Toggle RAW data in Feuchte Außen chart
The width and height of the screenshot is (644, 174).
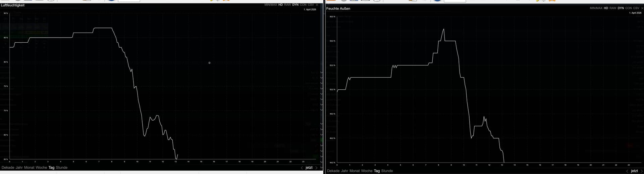[613, 8]
